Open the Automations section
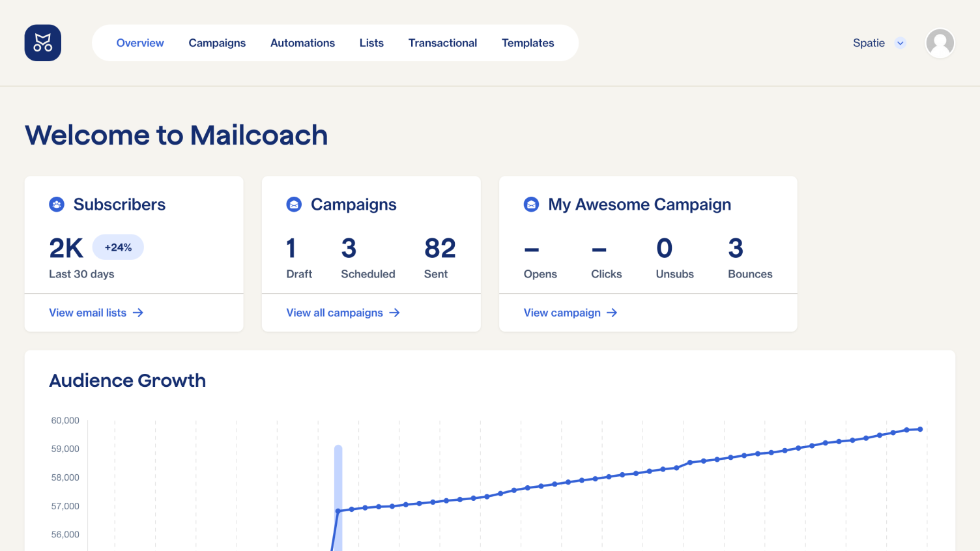The height and width of the screenshot is (551, 980). [302, 43]
